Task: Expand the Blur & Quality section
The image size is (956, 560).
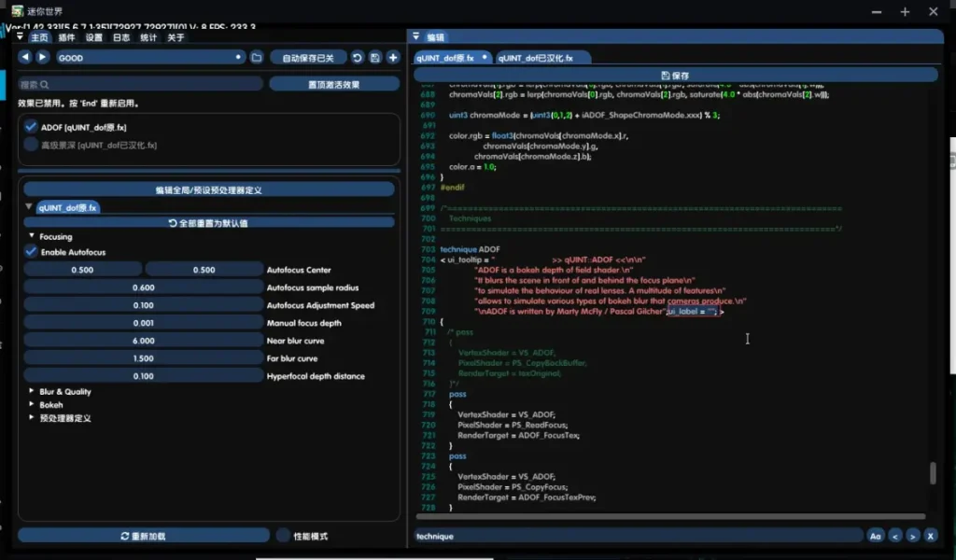Action: [x=31, y=392]
